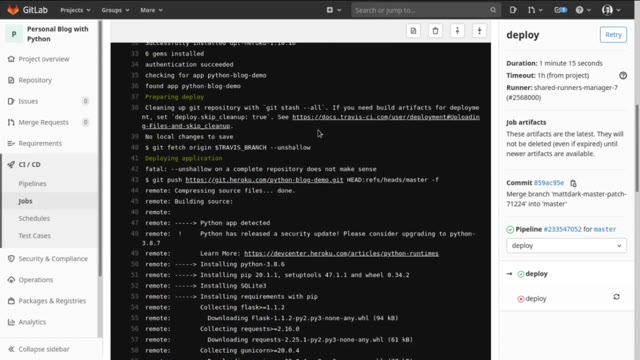Screen dimensions: 640x360
Task: Open the merge requests top bar icon
Action: (x=535, y=10)
